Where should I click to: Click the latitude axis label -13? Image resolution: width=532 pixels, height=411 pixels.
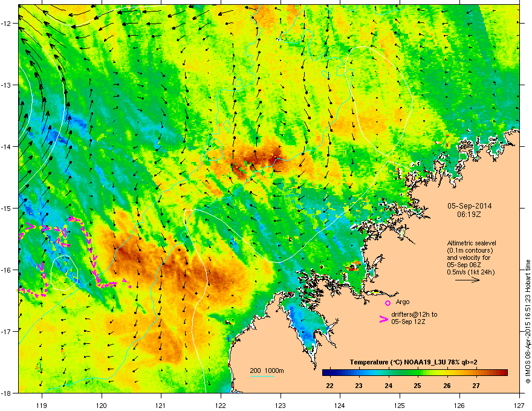pos(7,85)
